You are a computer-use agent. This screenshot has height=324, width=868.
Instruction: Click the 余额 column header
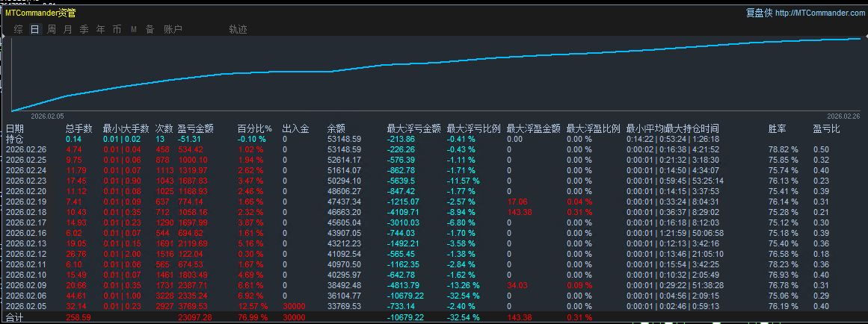(336, 129)
